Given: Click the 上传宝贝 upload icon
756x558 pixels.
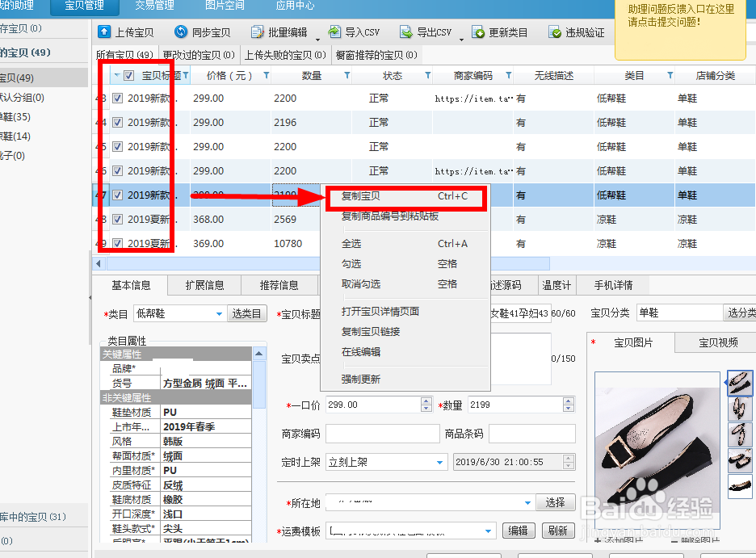Looking at the screenshot, I should pyautogui.click(x=103, y=31).
